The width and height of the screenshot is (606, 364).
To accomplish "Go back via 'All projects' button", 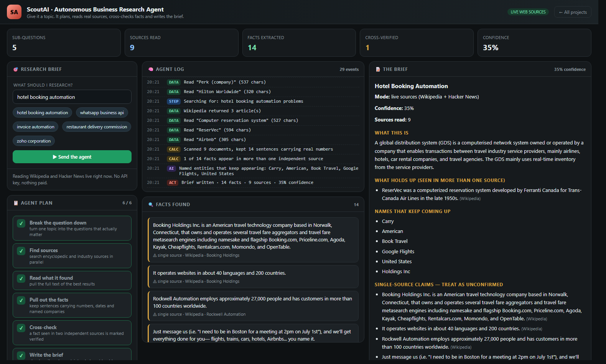I will click(573, 12).
